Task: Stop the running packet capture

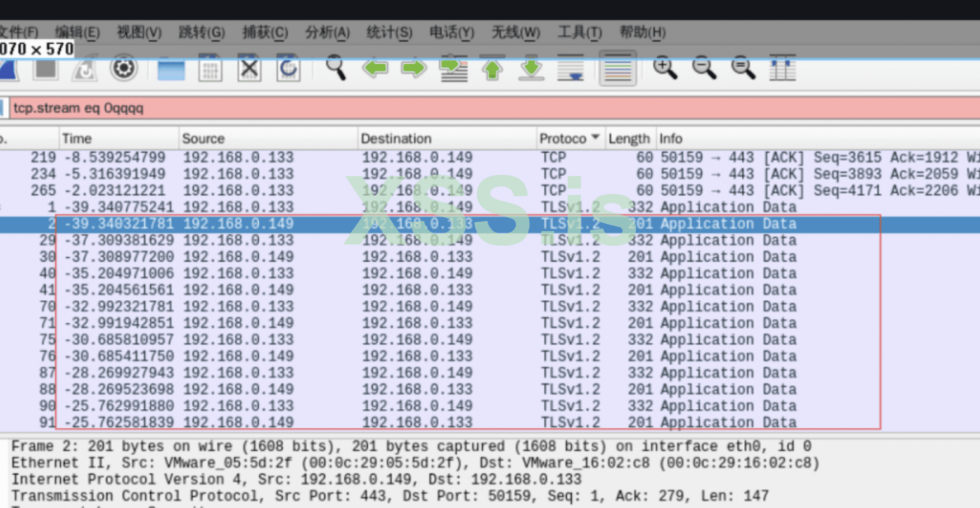Action: 46,68
